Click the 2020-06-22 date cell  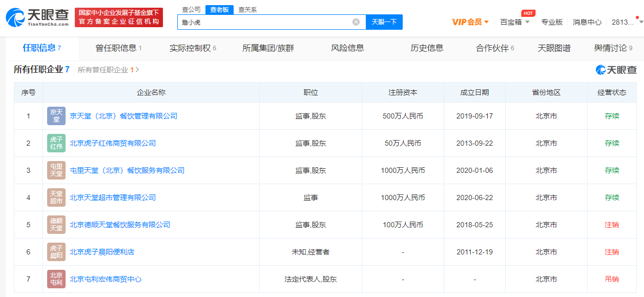click(x=474, y=197)
